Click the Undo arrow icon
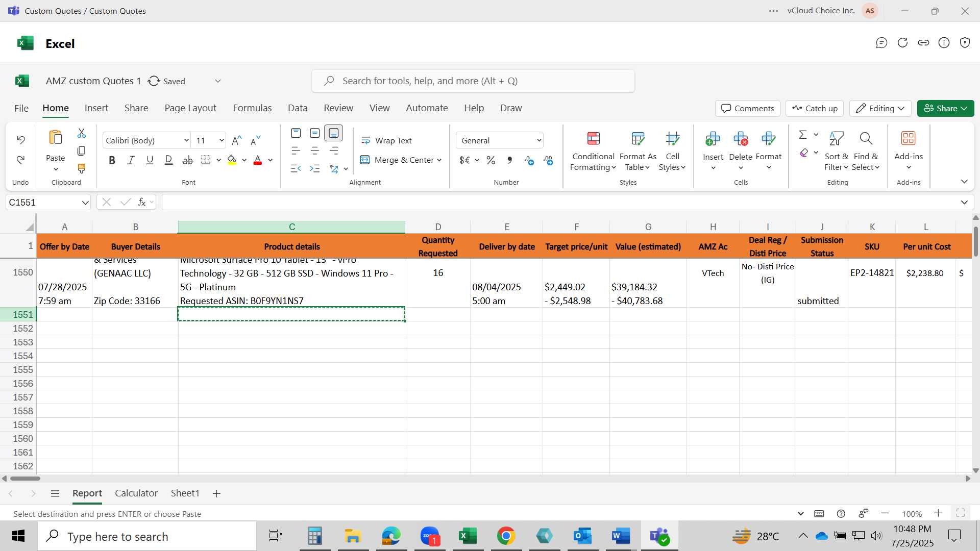The height and width of the screenshot is (551, 980). click(x=21, y=139)
